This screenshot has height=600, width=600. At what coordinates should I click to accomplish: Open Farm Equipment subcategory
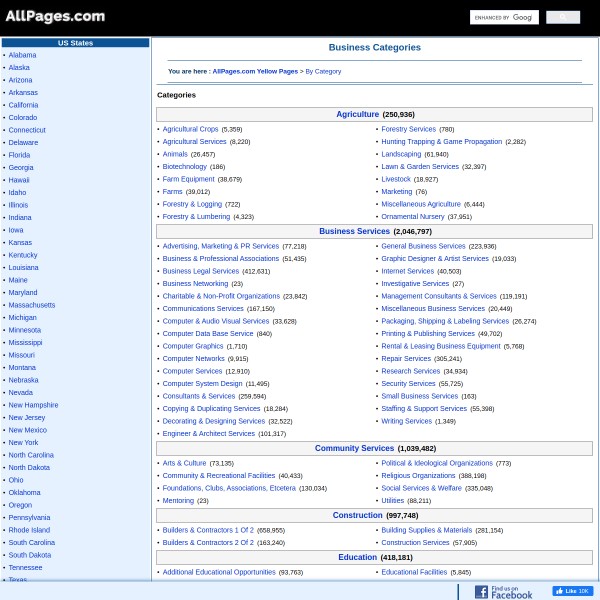[188, 179]
